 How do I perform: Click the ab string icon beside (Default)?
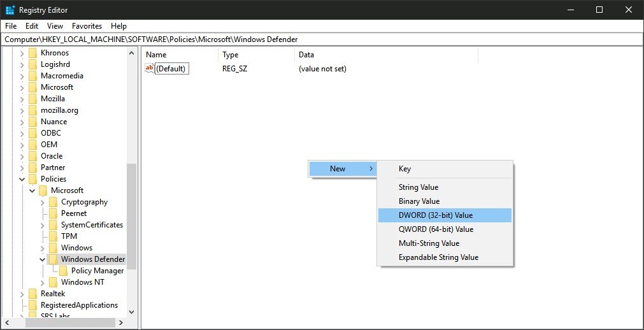pyautogui.click(x=150, y=68)
